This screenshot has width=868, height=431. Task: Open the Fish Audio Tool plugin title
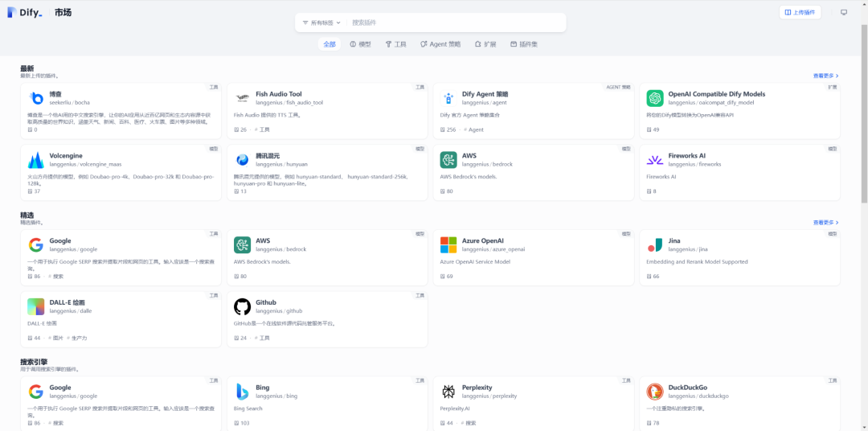pyautogui.click(x=278, y=94)
